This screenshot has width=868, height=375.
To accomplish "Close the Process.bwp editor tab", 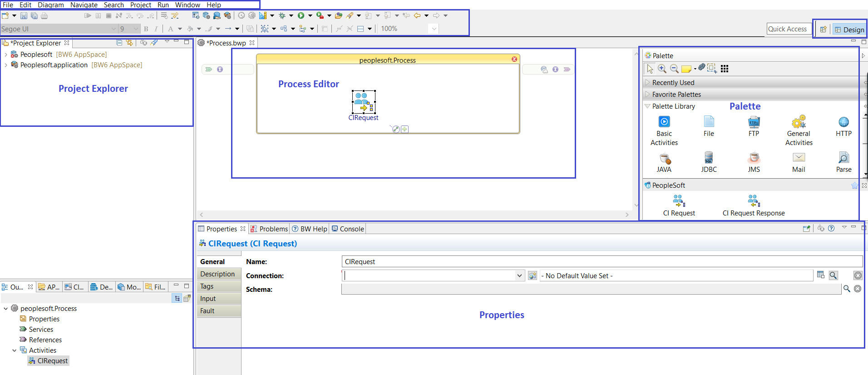I will point(252,43).
